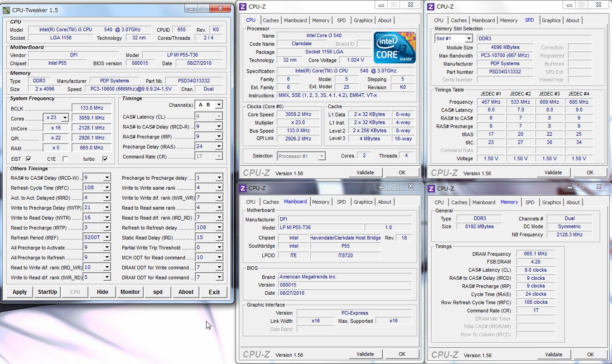The image size is (612, 364).
Task: Click the RAM x 5 multiplier field
Action: [x=56, y=148]
